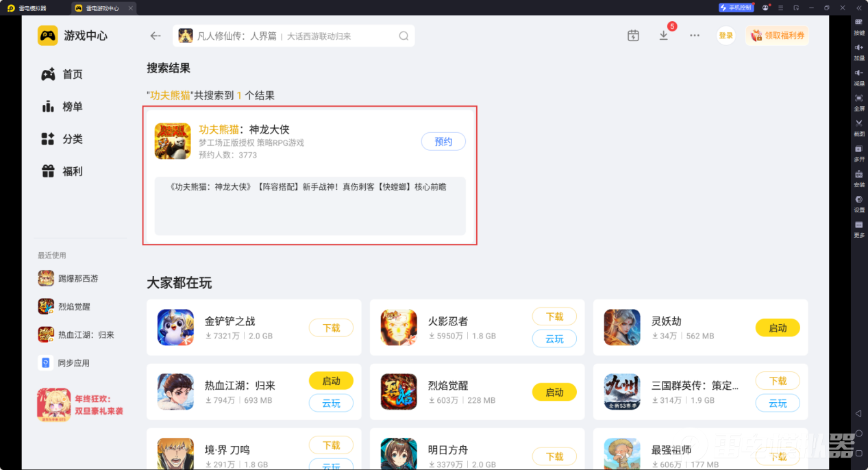
Task: Download 明日方舟
Action: click(554, 456)
